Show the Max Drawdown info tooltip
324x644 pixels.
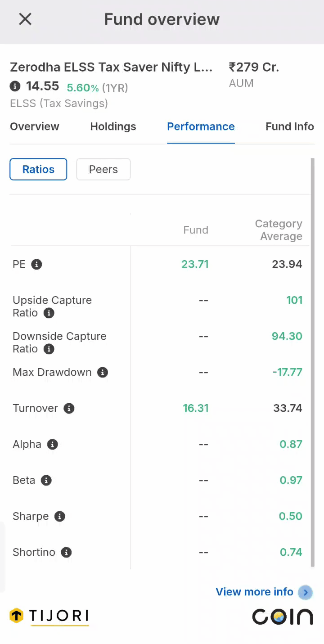[103, 372]
